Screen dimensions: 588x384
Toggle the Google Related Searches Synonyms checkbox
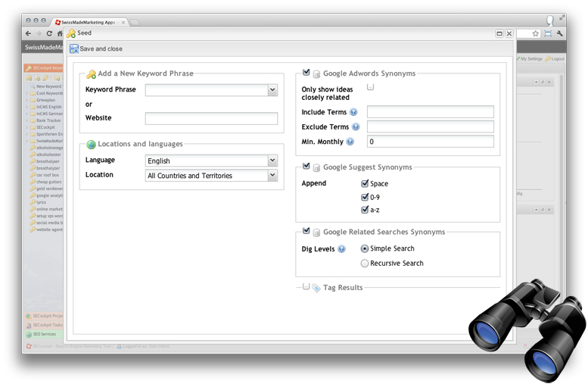[306, 231]
